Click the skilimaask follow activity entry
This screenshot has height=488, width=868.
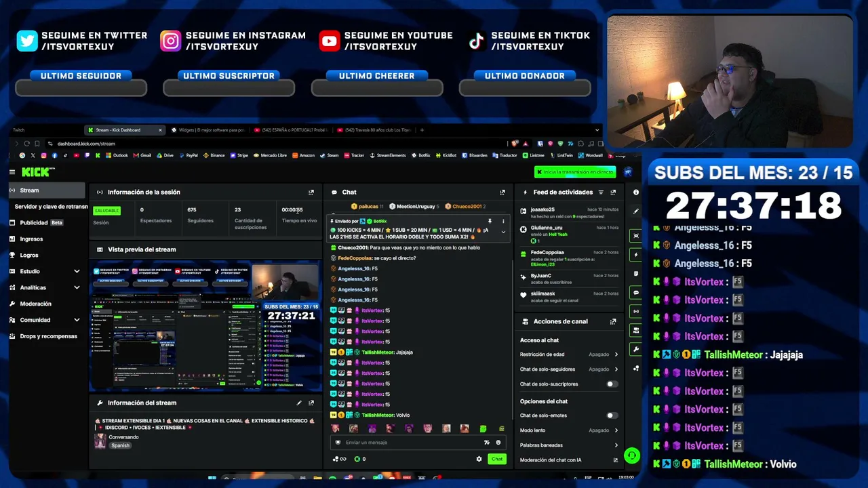570,297
